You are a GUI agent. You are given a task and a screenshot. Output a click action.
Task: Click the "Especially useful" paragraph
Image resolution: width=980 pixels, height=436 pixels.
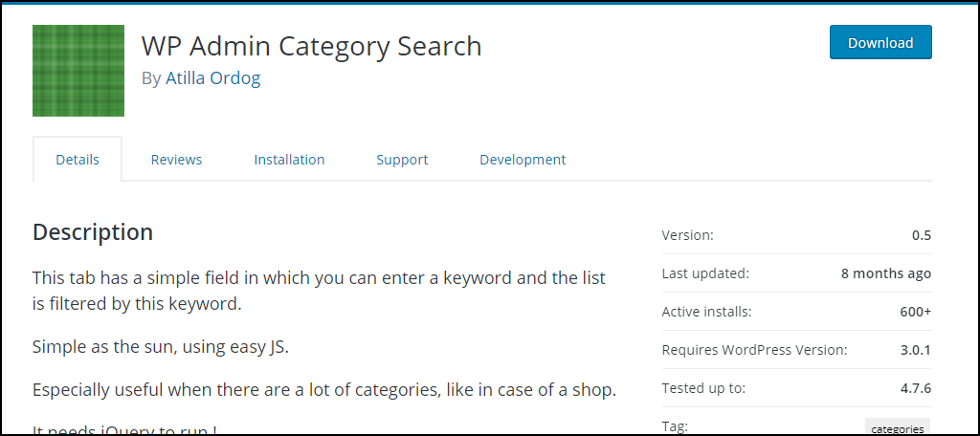point(324,390)
